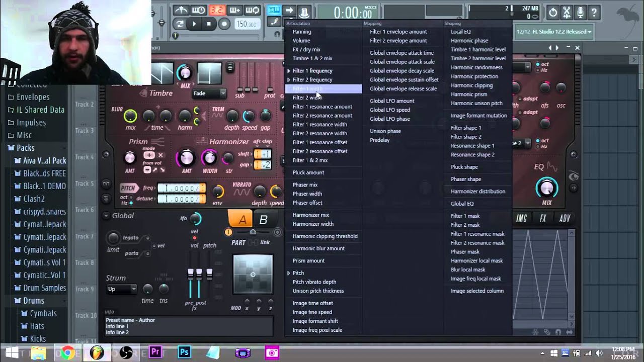Toggle the MOD z switch
Screen dimensions: 644x362
(270, 302)
